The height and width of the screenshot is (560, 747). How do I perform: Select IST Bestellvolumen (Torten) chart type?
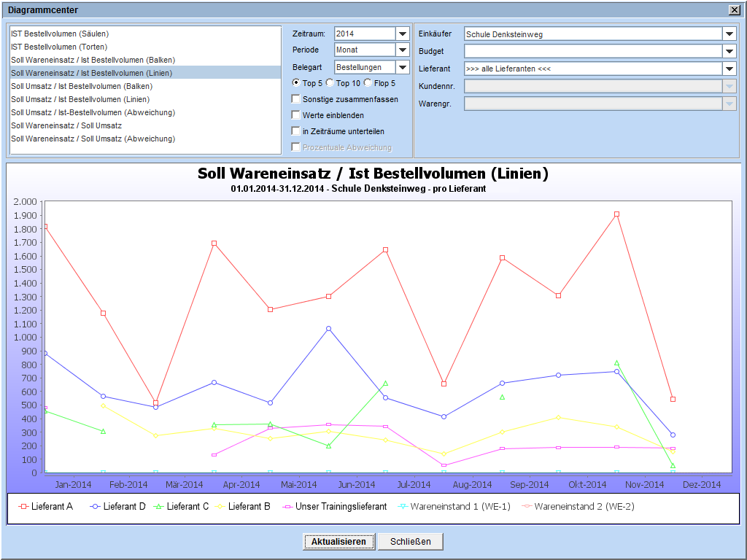tap(60, 47)
